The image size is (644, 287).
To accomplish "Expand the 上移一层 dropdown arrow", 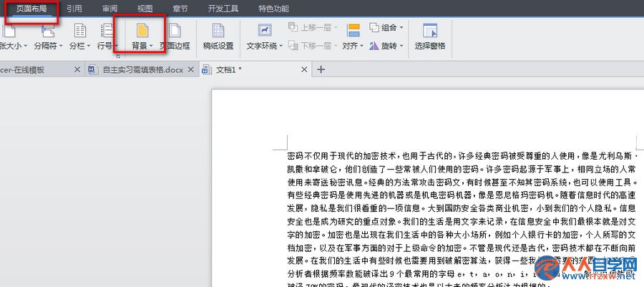I will [336, 27].
